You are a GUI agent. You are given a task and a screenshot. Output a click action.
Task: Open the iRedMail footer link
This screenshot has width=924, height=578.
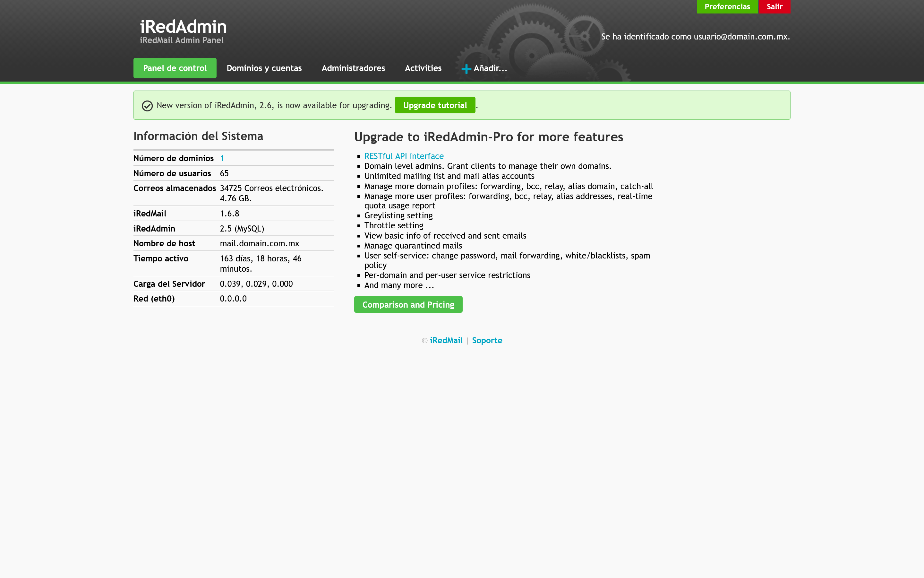446,340
